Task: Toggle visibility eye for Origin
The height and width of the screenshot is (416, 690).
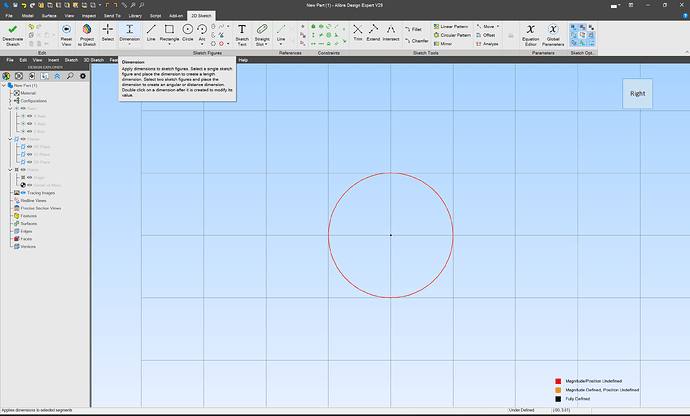Action: pos(29,177)
